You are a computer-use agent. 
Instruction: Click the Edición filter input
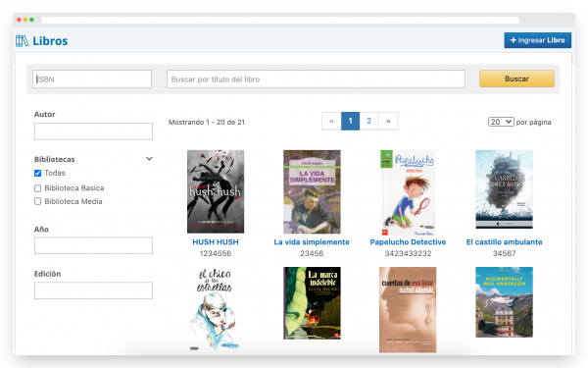pyautogui.click(x=93, y=290)
